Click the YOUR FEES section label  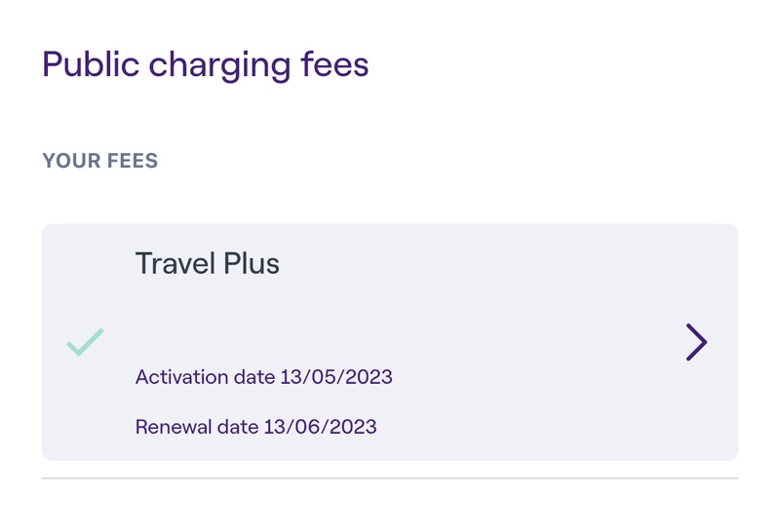[99, 161]
